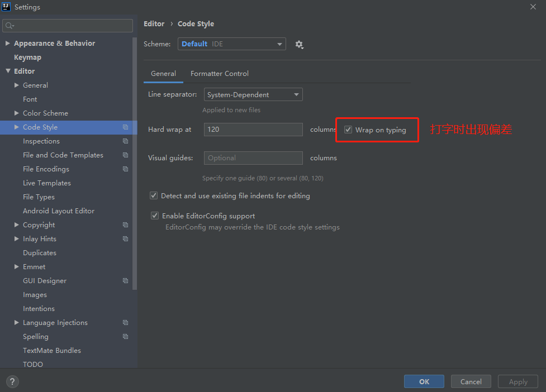Select GUI Designer entry
The height and width of the screenshot is (392, 546).
[x=45, y=281]
